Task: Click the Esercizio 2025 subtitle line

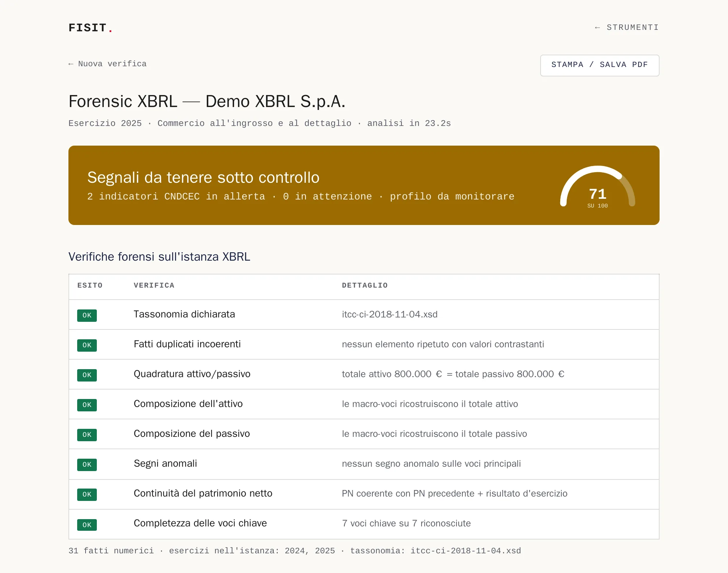Action: point(260,123)
